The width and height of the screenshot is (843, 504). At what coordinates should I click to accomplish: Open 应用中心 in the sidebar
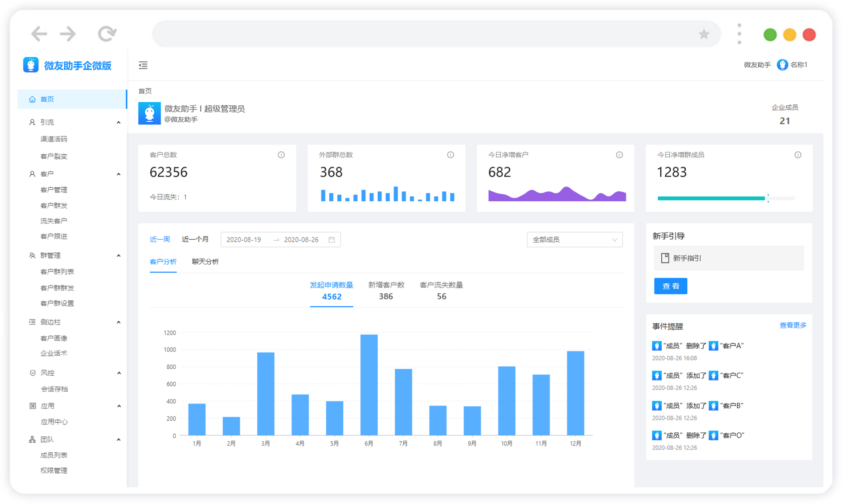(x=54, y=422)
